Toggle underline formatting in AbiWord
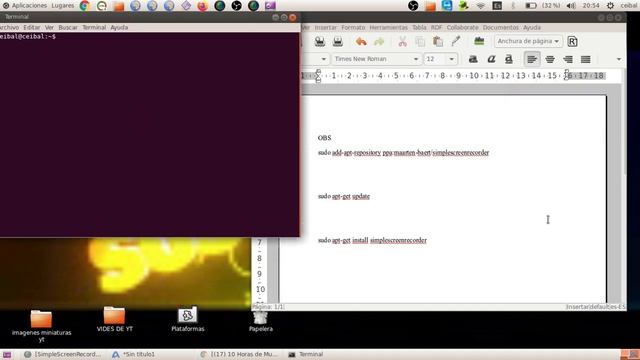This screenshot has width=640, height=360. (509, 59)
